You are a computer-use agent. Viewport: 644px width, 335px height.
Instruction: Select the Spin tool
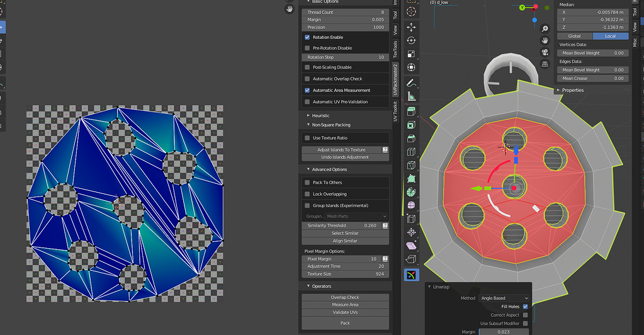click(x=411, y=192)
